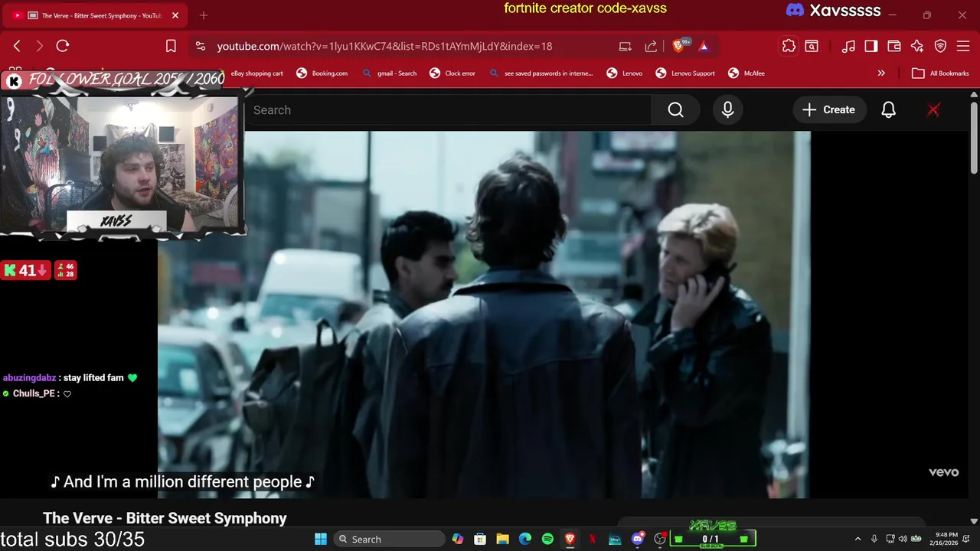980x551 pixels.
Task: Open the Lenovo bookmark
Action: 624,73
